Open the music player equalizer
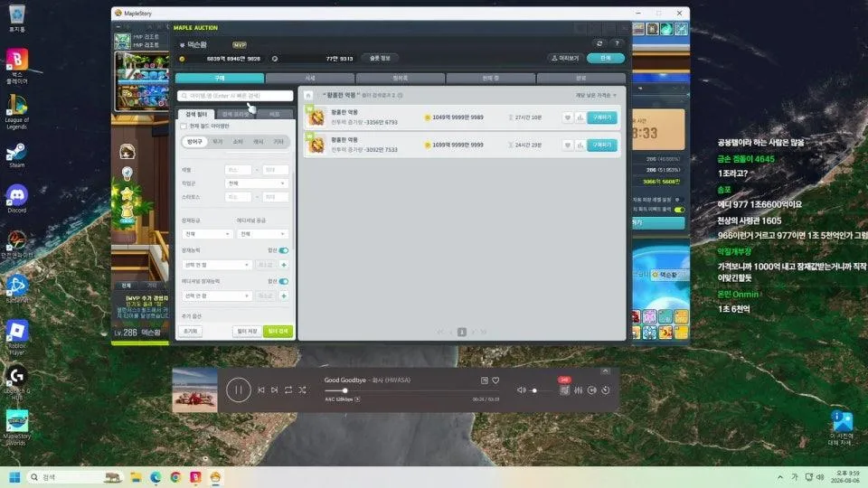 pyautogui.click(x=578, y=390)
